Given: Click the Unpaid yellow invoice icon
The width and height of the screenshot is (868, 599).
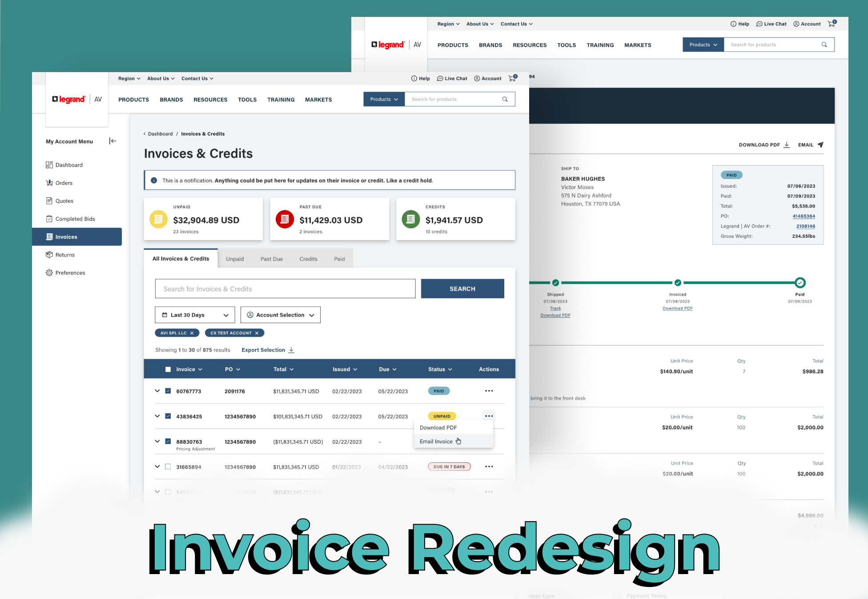Looking at the screenshot, I should (x=159, y=219).
